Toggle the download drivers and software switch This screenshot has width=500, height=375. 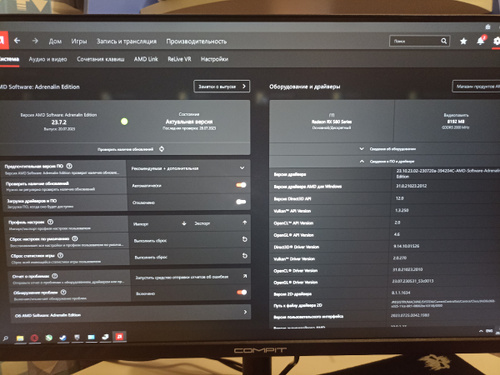point(241,202)
